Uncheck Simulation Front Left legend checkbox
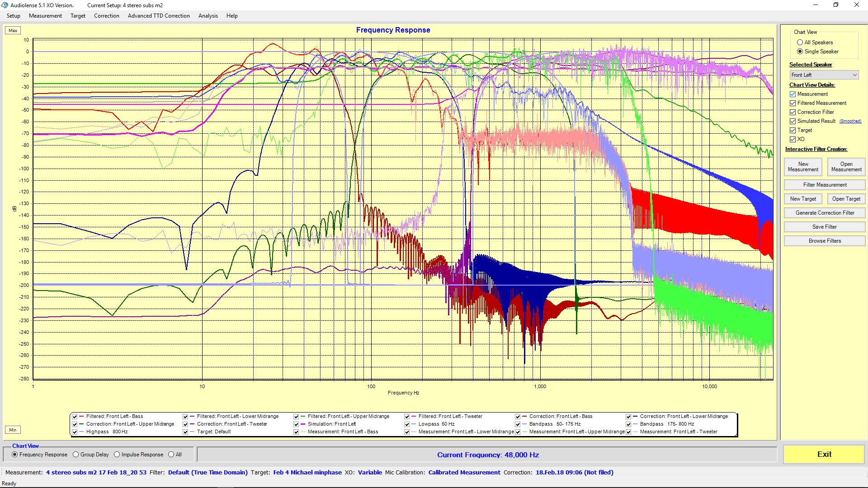868x488 pixels. [x=297, y=424]
